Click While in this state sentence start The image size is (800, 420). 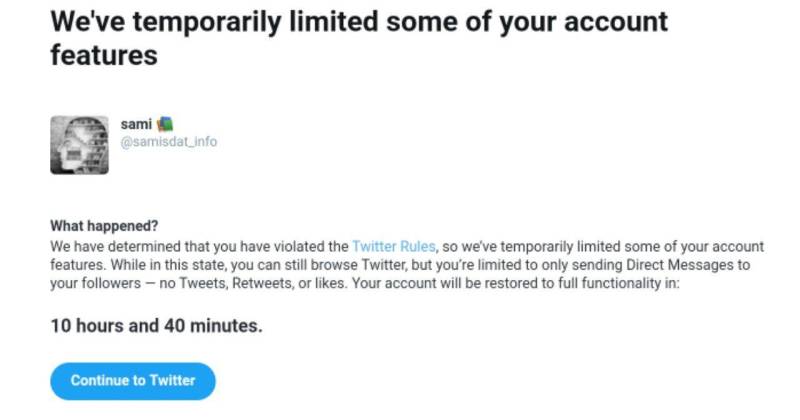(x=168, y=265)
